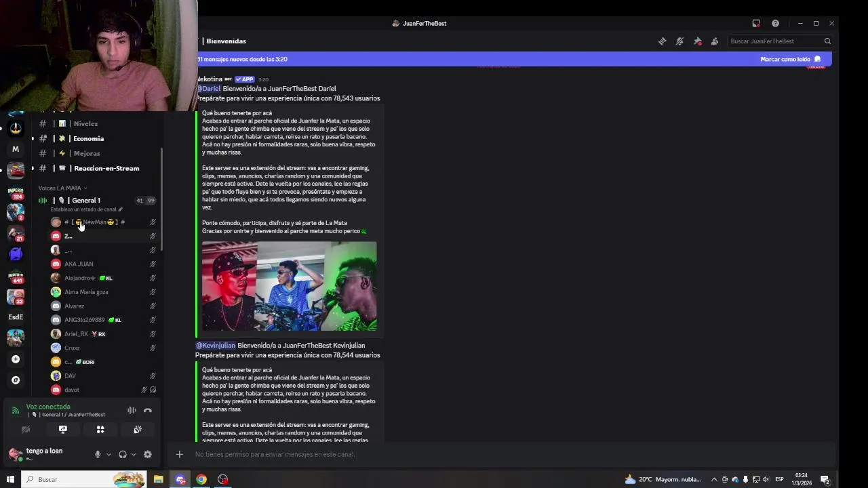Screen dimensions: 868x488
Task: Click the search magnifier icon
Action: [x=827, y=41]
